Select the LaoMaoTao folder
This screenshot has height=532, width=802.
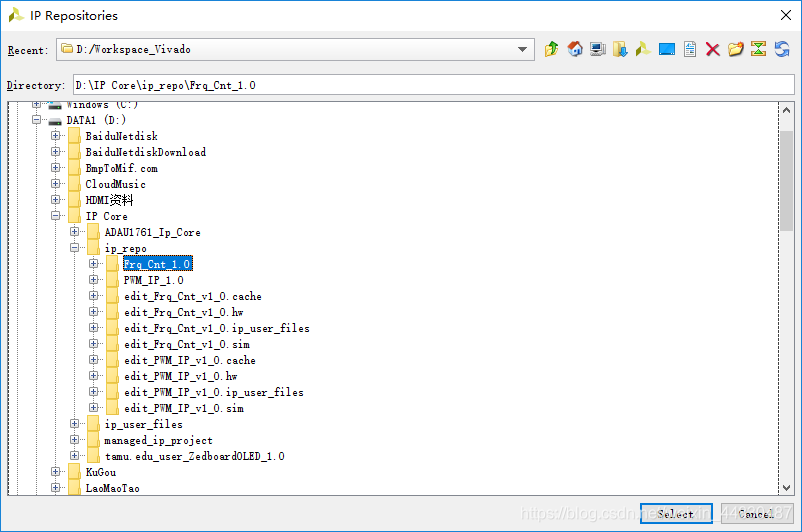click(x=113, y=488)
